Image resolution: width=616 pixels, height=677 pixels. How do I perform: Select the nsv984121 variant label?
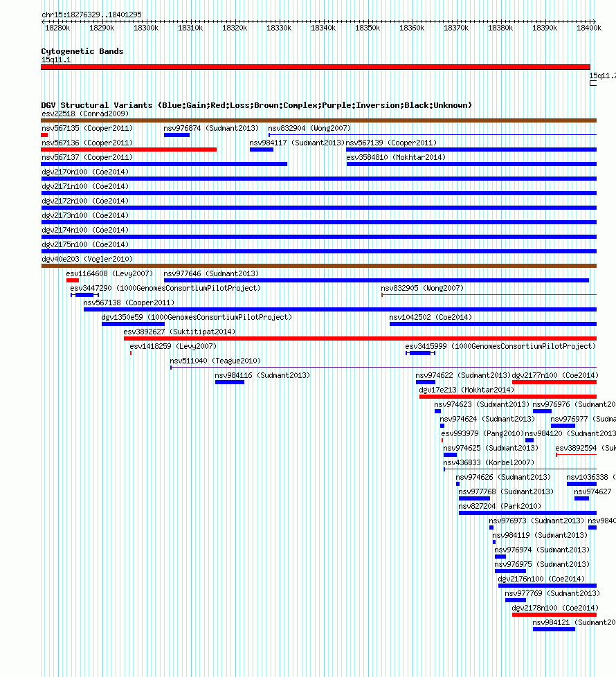coord(574,623)
